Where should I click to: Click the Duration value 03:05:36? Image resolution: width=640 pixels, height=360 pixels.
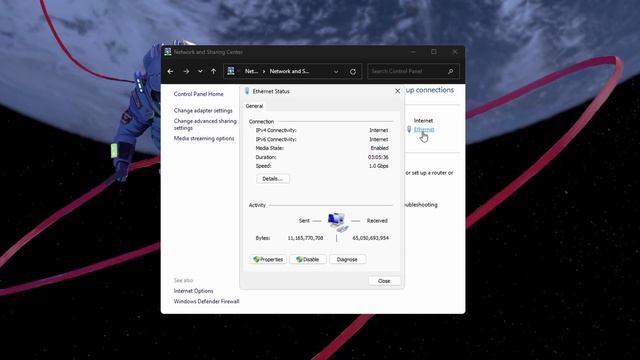click(x=378, y=157)
